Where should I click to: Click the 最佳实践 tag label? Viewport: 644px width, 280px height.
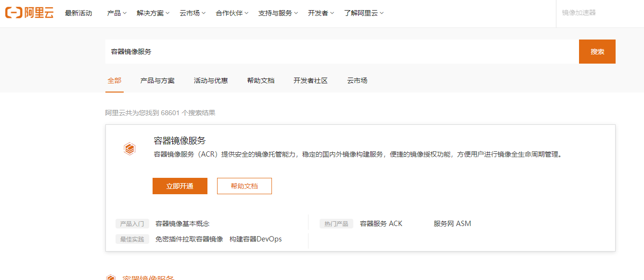(x=132, y=239)
